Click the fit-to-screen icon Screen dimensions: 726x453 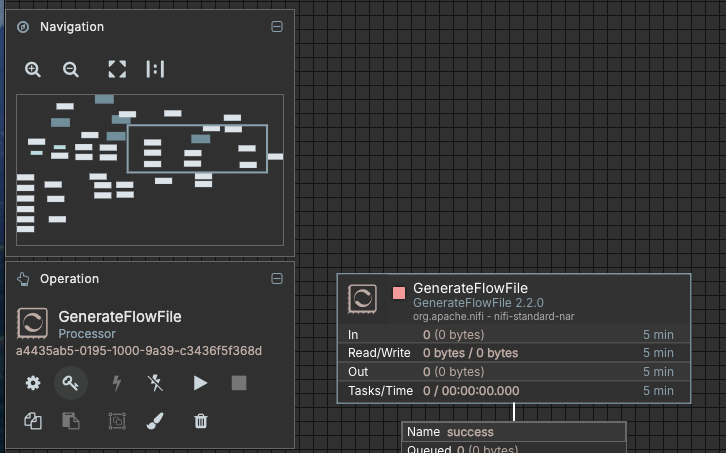pyautogui.click(x=117, y=69)
